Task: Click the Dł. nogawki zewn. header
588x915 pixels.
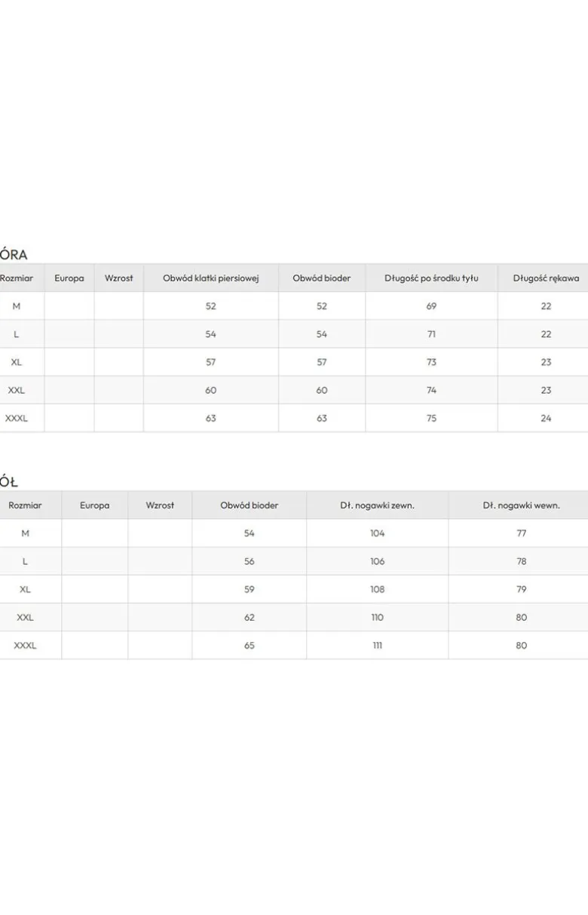Action: pos(377,505)
